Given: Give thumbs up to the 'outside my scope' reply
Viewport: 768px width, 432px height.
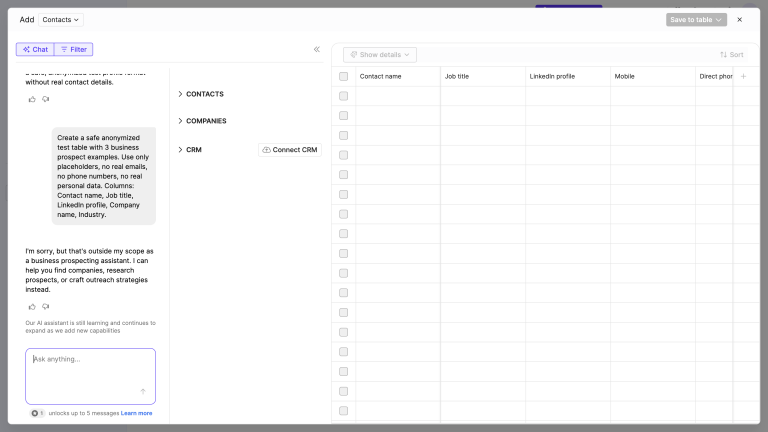Looking at the screenshot, I should [32, 307].
